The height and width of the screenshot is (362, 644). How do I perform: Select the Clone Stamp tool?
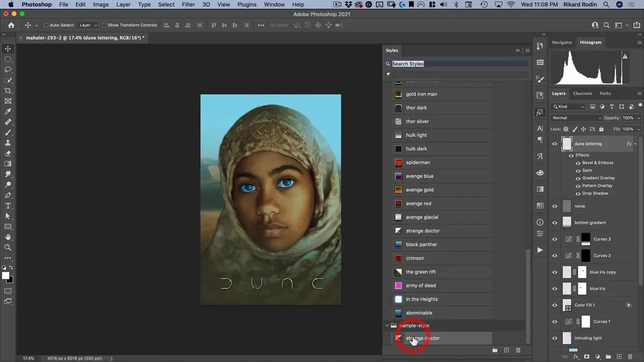pos(8,143)
